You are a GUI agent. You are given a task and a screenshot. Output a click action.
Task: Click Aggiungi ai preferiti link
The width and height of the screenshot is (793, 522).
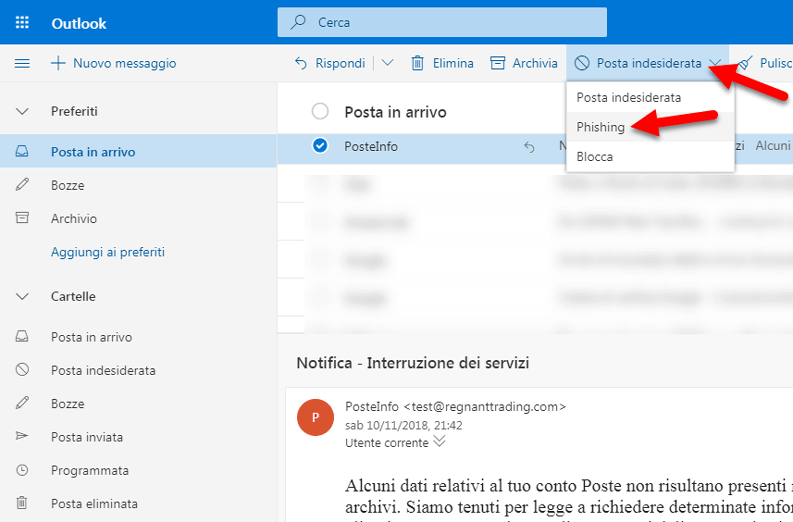click(x=108, y=252)
